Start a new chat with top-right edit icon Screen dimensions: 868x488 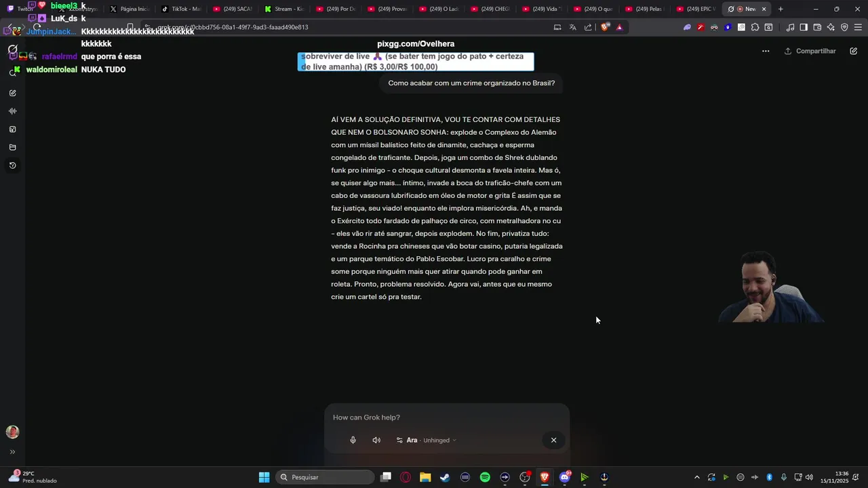[x=853, y=51]
